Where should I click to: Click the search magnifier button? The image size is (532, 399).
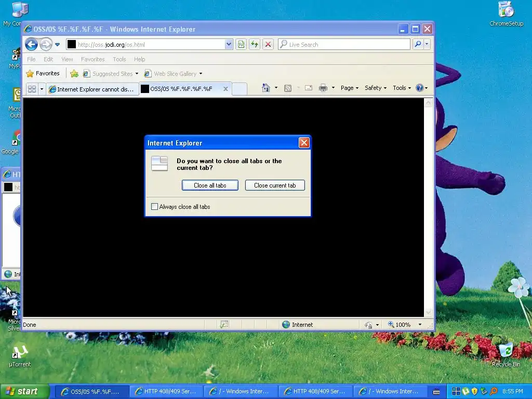pos(418,44)
